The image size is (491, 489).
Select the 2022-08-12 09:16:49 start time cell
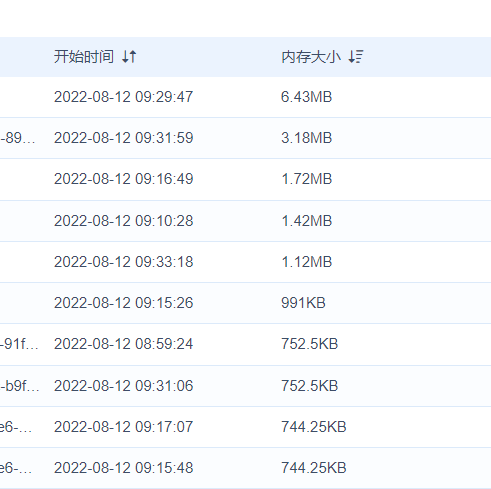124,179
